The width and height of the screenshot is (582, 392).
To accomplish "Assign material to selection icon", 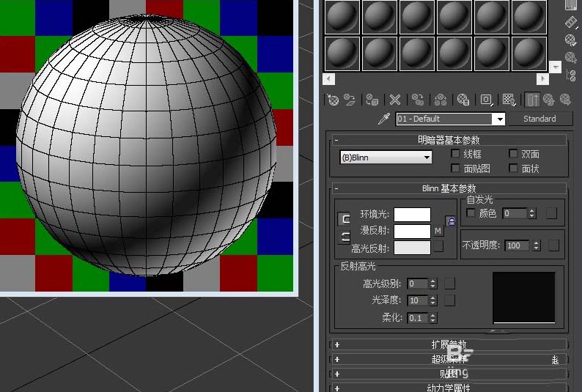I will click(x=372, y=100).
